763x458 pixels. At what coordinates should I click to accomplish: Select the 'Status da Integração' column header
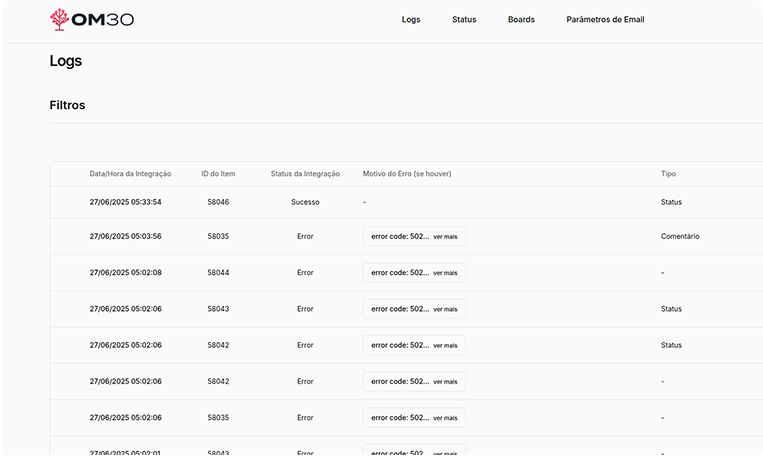tap(305, 174)
